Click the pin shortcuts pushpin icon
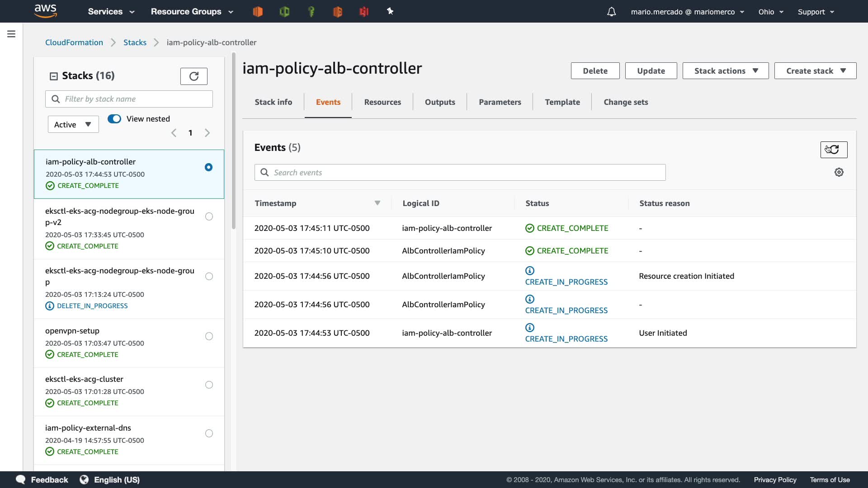Screen dimensions: 868x488 390,11
